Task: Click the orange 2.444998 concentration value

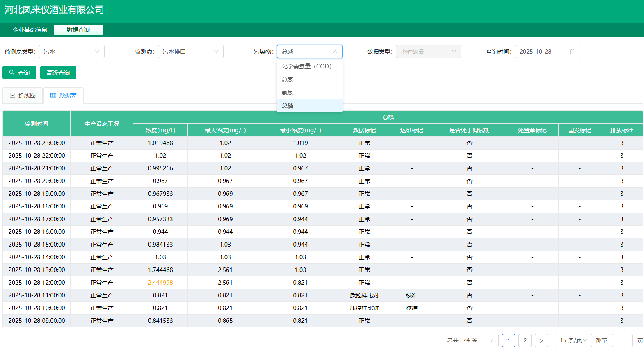Action: click(160, 283)
